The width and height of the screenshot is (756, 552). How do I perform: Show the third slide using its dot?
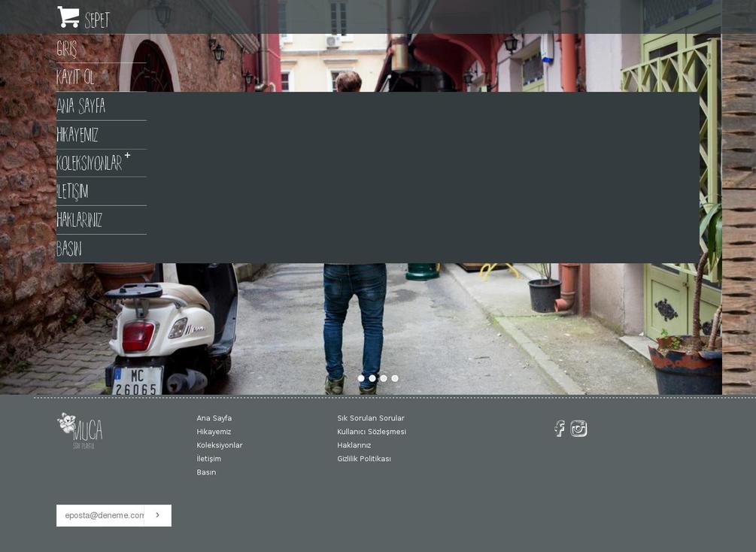tap(384, 378)
